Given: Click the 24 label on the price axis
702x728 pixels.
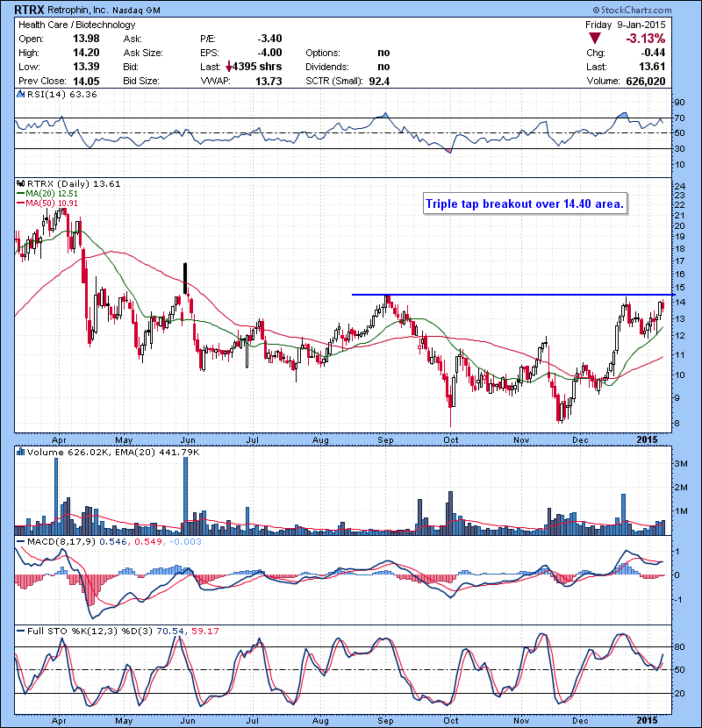Looking at the screenshot, I should (679, 186).
